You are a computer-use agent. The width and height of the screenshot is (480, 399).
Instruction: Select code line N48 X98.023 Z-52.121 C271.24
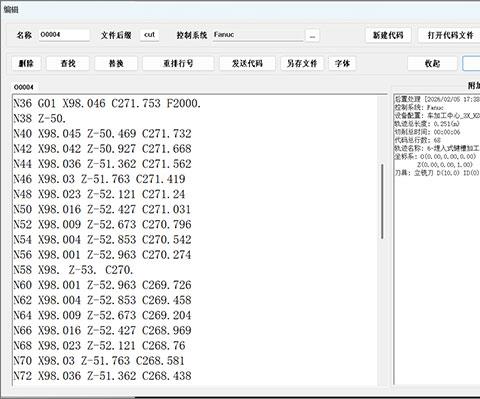click(99, 194)
